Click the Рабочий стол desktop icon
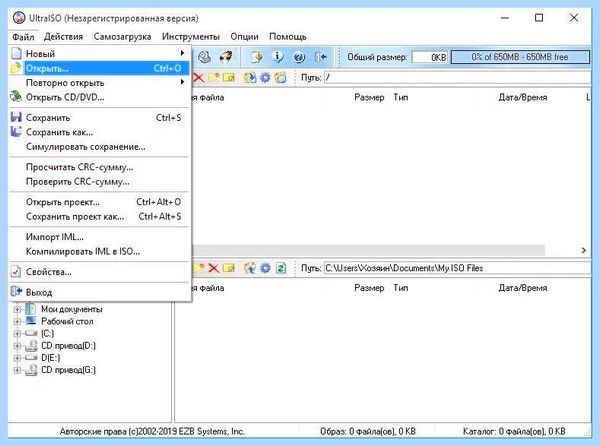Screen dimensions: 600x446 click(31, 321)
